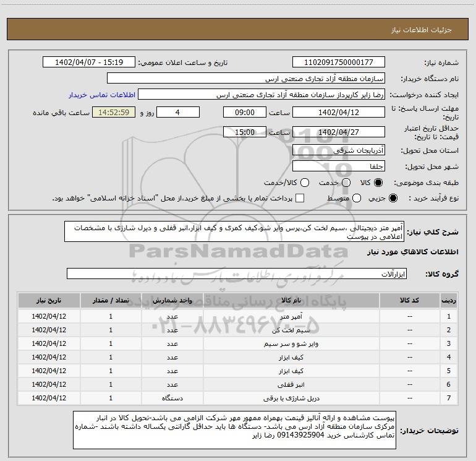Click the نام کالا column header
Viewport: 476px width, 461px height.
pyautogui.click(x=291, y=300)
